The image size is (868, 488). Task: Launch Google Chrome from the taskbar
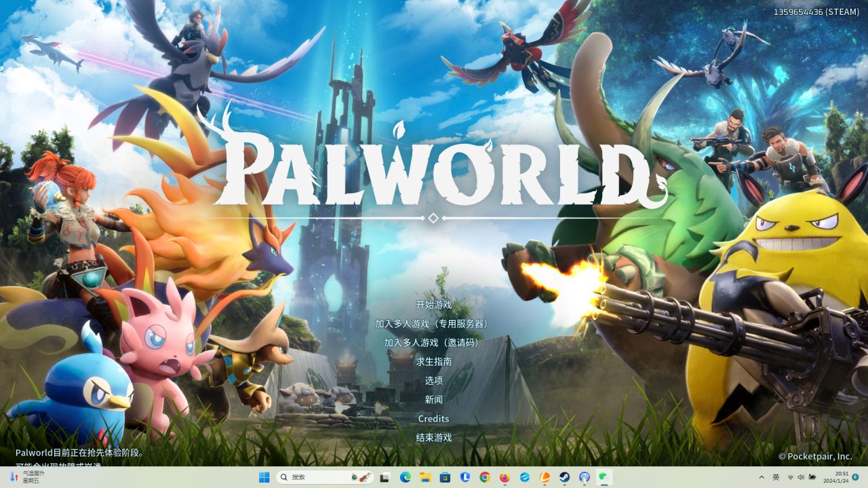pyautogui.click(x=485, y=477)
